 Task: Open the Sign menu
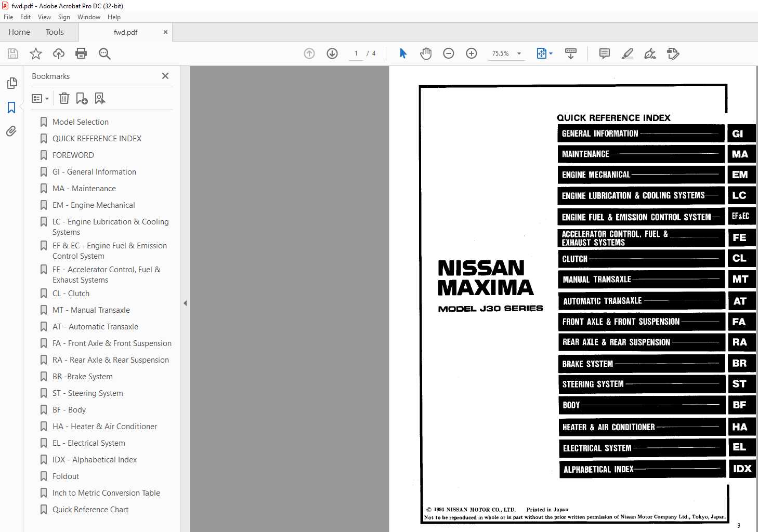(x=64, y=17)
